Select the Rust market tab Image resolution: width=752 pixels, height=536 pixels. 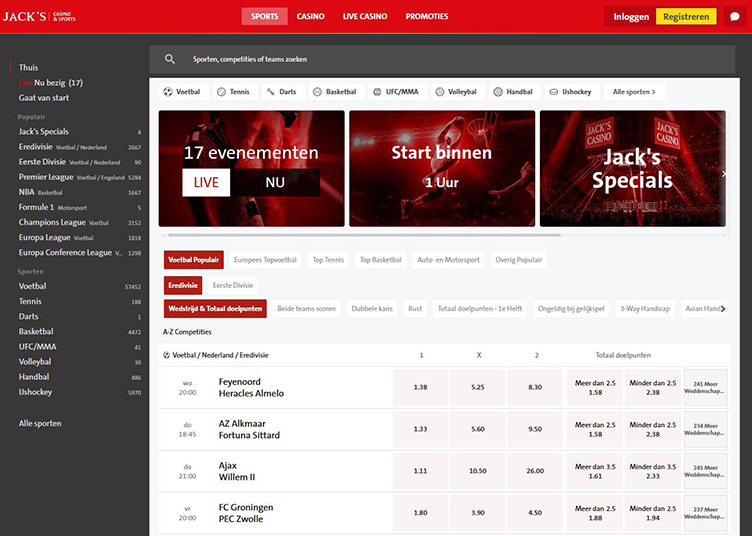pos(415,309)
